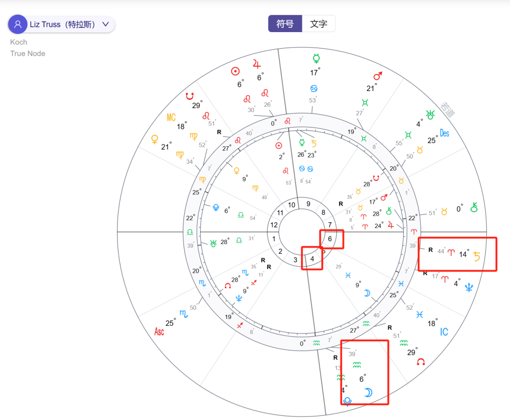Image resolution: width=510 pixels, height=420 pixels.
Task: Select the Neptune glyph at 9° Sagittarius
Action: [239, 299]
